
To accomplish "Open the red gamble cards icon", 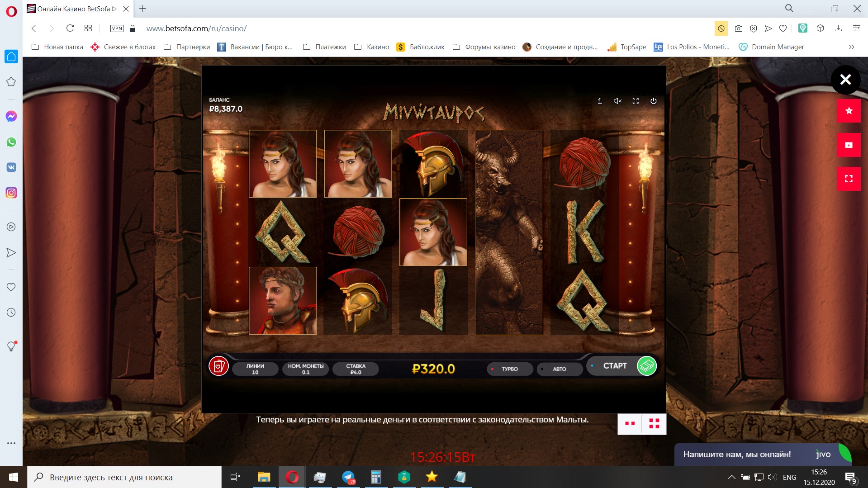I will (218, 366).
